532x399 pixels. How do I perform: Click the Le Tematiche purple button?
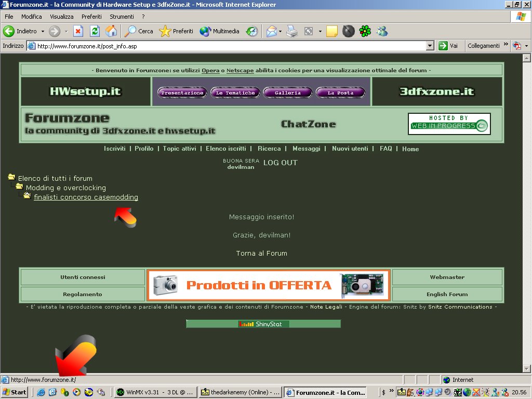(x=235, y=92)
